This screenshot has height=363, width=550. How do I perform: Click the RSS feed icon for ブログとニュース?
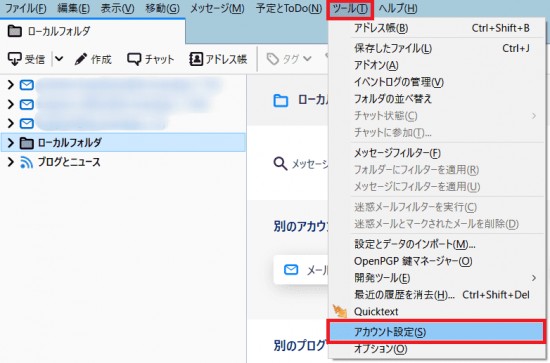(26, 162)
